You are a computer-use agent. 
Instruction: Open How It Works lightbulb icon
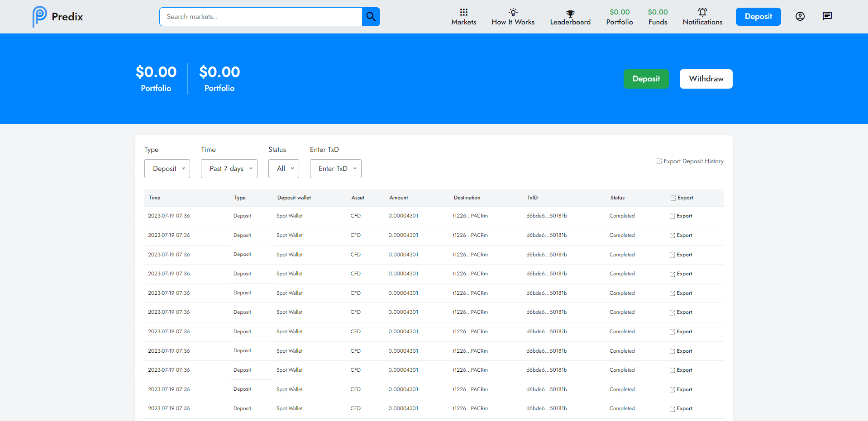[x=513, y=12]
